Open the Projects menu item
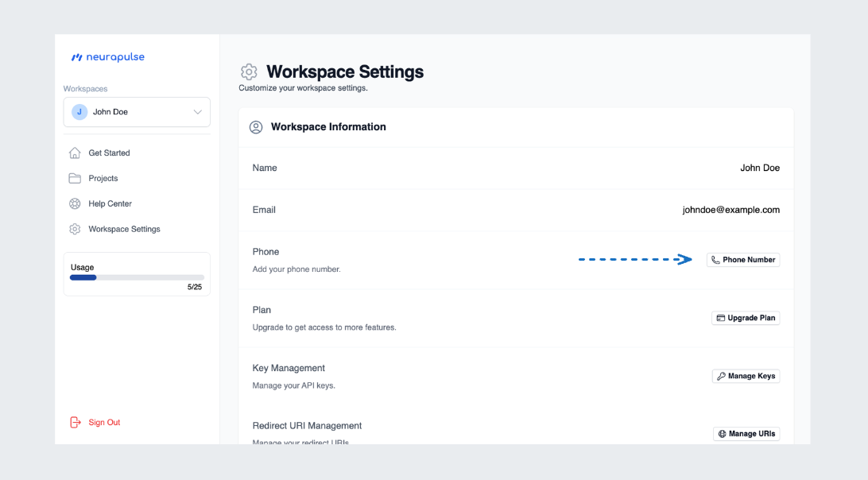This screenshot has width=868, height=480. point(103,178)
